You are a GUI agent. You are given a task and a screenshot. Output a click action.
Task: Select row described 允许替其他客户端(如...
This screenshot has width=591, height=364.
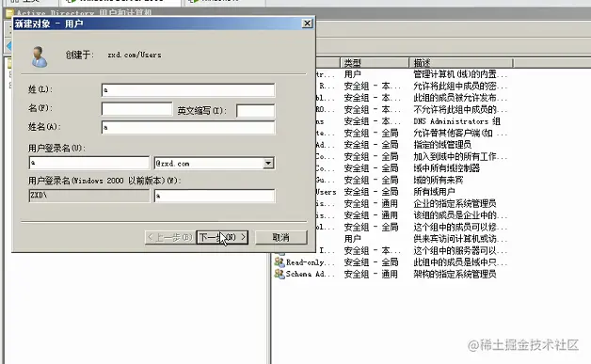click(x=460, y=133)
